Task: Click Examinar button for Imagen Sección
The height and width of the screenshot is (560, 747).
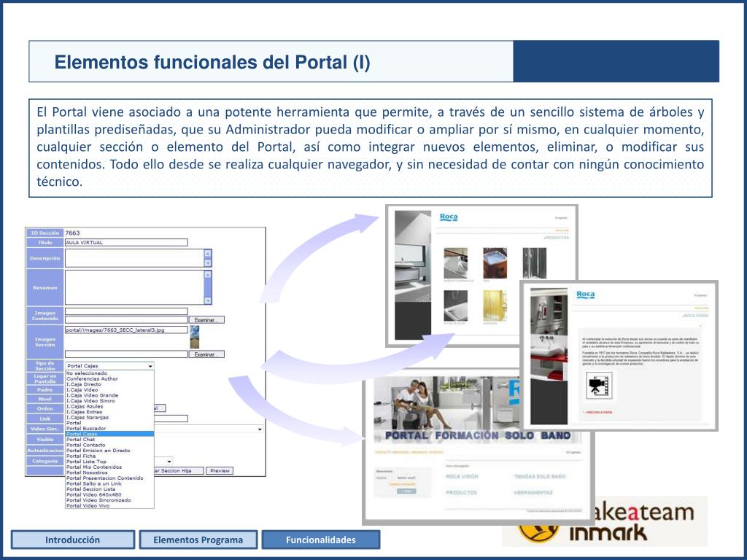Action: [206, 354]
